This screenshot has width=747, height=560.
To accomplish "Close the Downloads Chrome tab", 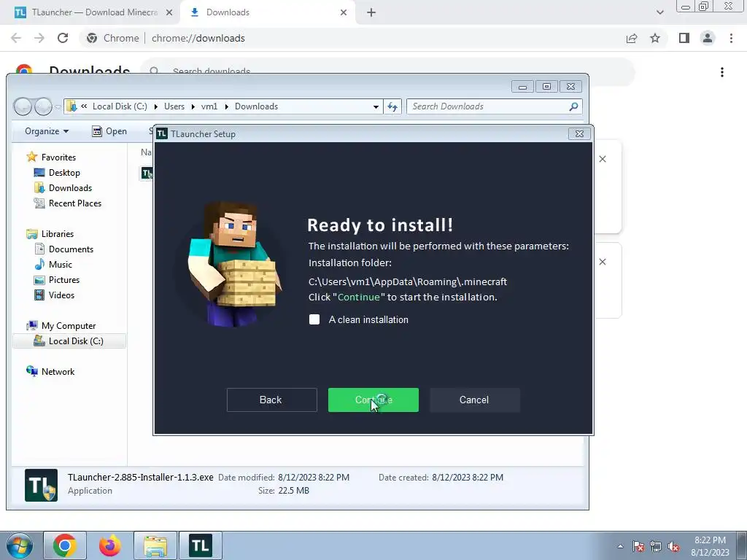I will click(344, 12).
